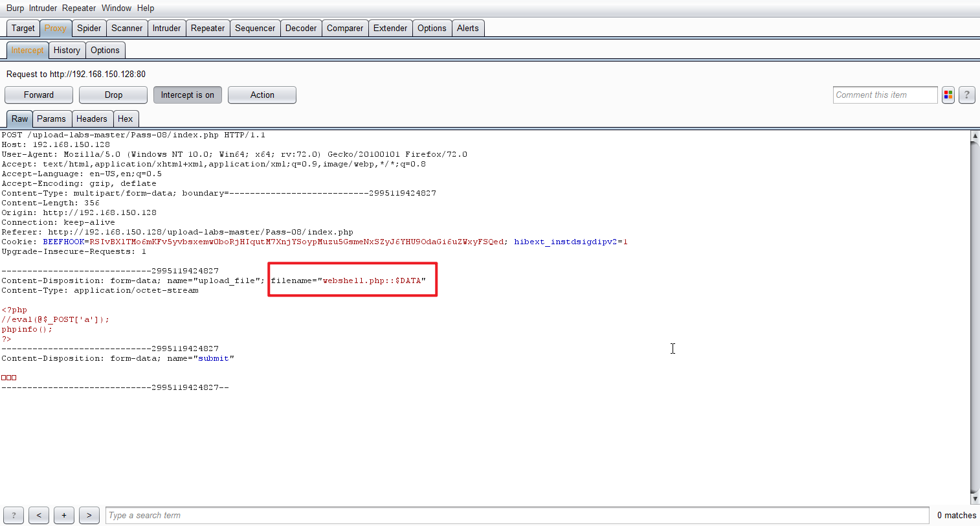Click the POST request line text

(x=133, y=135)
